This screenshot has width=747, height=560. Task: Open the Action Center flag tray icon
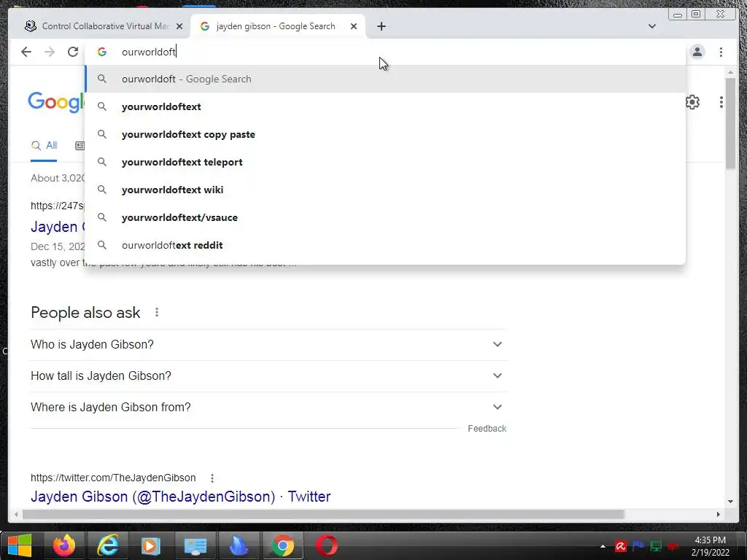pyautogui.click(x=638, y=546)
